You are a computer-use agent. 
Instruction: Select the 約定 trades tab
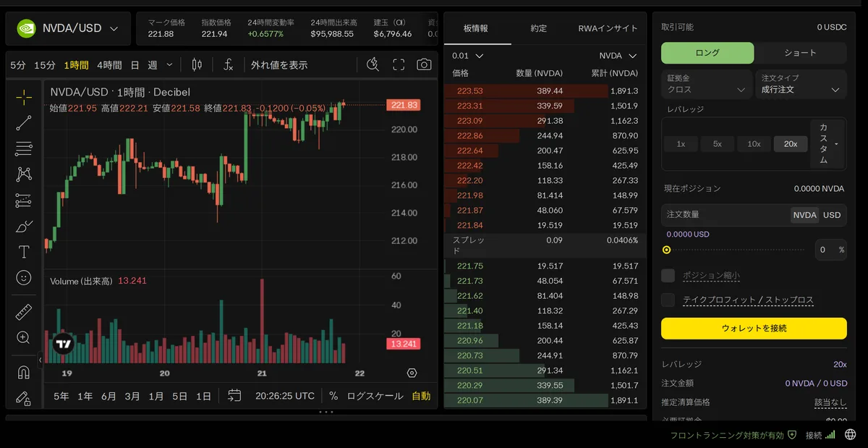click(539, 28)
